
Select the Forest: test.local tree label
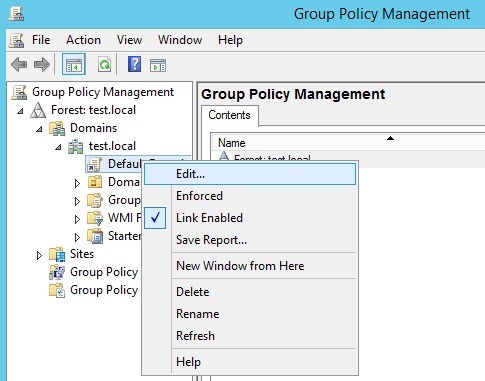pyautogui.click(x=93, y=110)
